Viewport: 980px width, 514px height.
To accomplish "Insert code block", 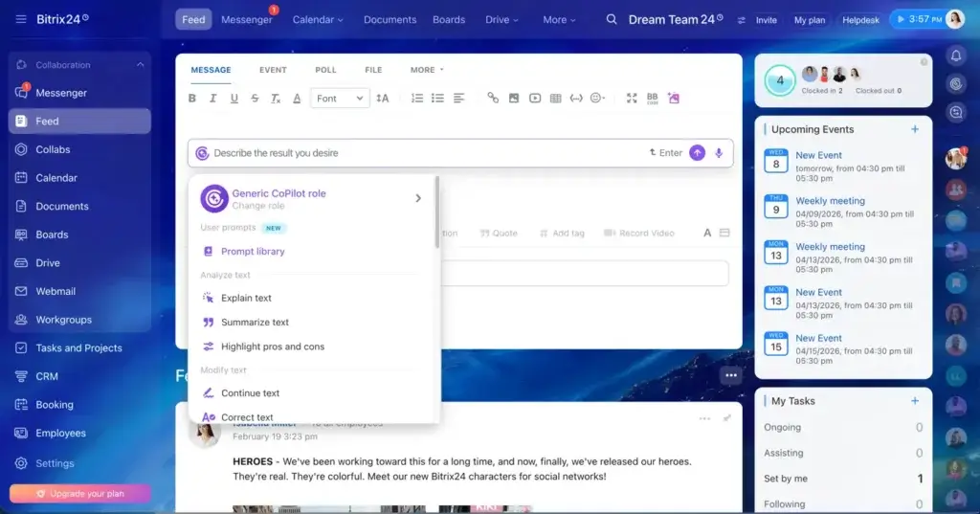I will 576,99.
